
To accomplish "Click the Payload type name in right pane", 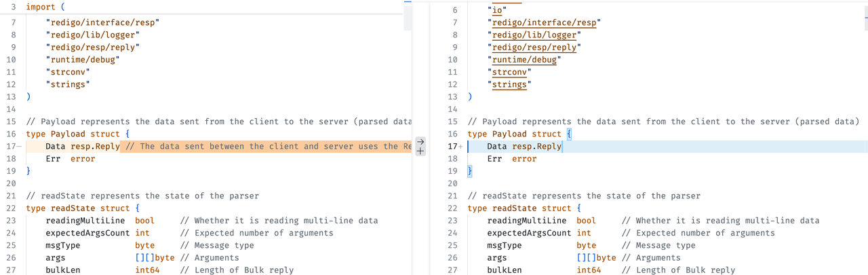I will pos(509,134).
